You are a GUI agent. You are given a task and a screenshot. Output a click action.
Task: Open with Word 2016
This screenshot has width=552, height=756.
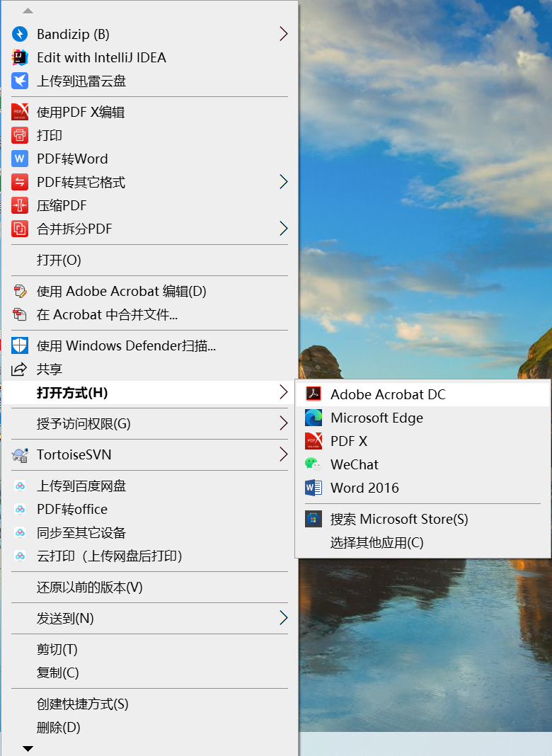point(422,488)
